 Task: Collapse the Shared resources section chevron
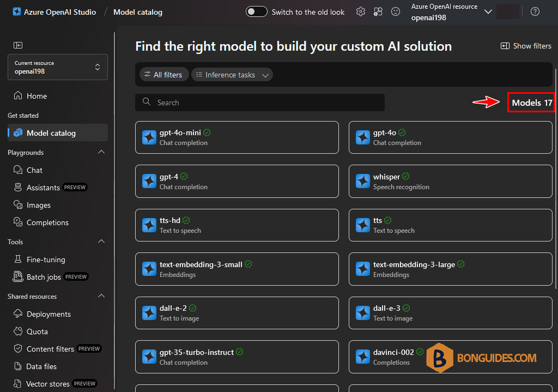pos(101,296)
